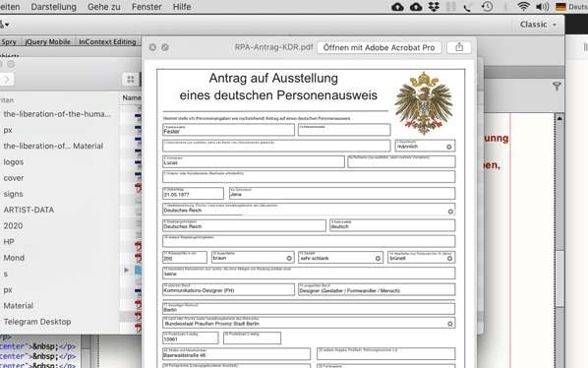The height and width of the screenshot is (368, 588).
Task: Open the Fenster menu
Action: pyautogui.click(x=147, y=7)
